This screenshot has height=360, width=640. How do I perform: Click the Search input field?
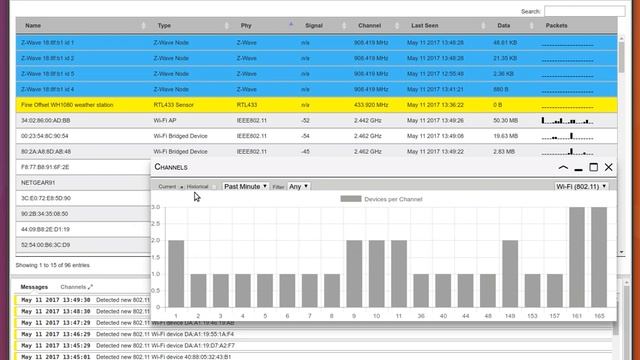(x=584, y=11)
